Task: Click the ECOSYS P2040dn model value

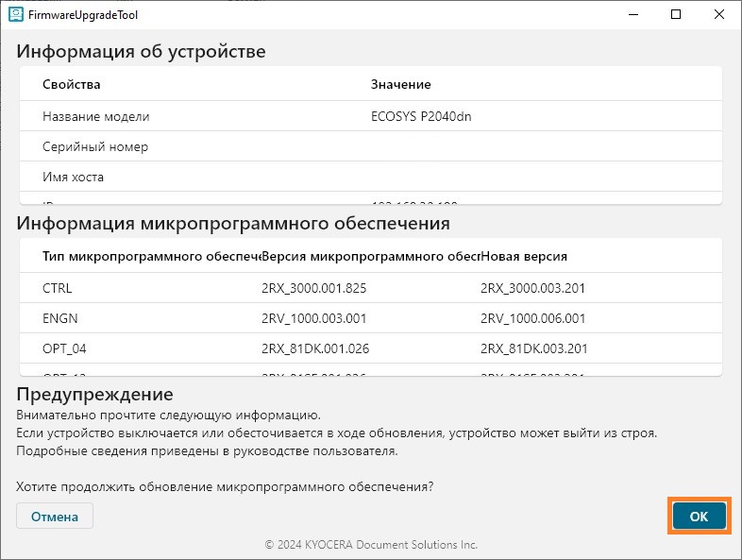Action: coord(421,117)
